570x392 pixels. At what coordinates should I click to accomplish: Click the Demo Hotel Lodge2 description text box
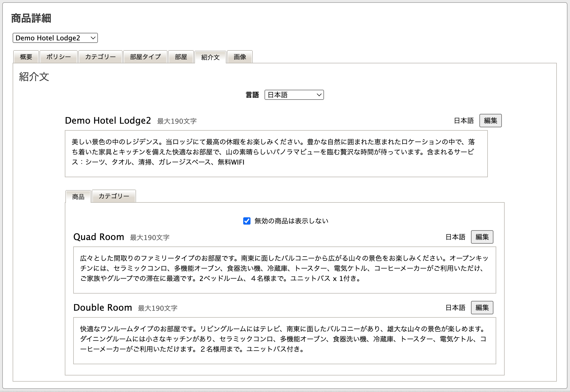point(276,153)
